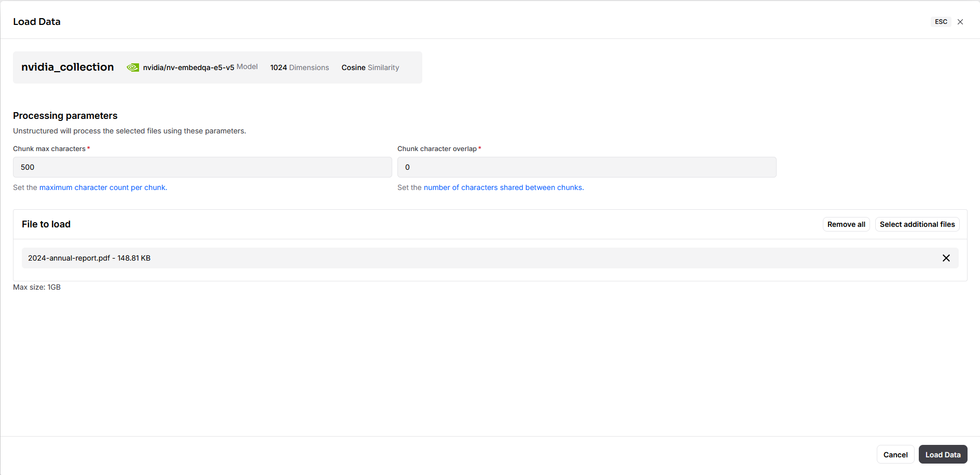Click the ESC key badge

(941, 22)
